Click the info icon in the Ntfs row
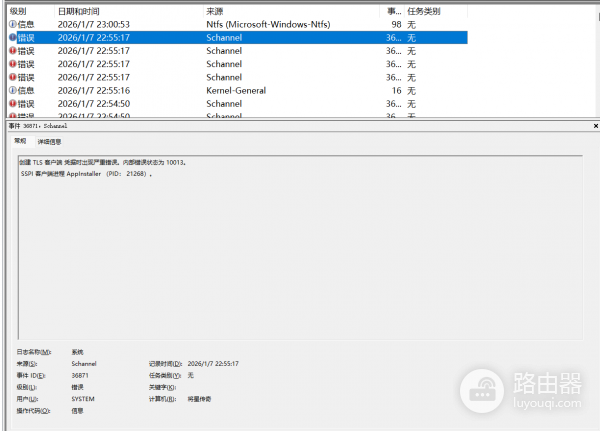This screenshot has width=600, height=431. click(x=13, y=24)
